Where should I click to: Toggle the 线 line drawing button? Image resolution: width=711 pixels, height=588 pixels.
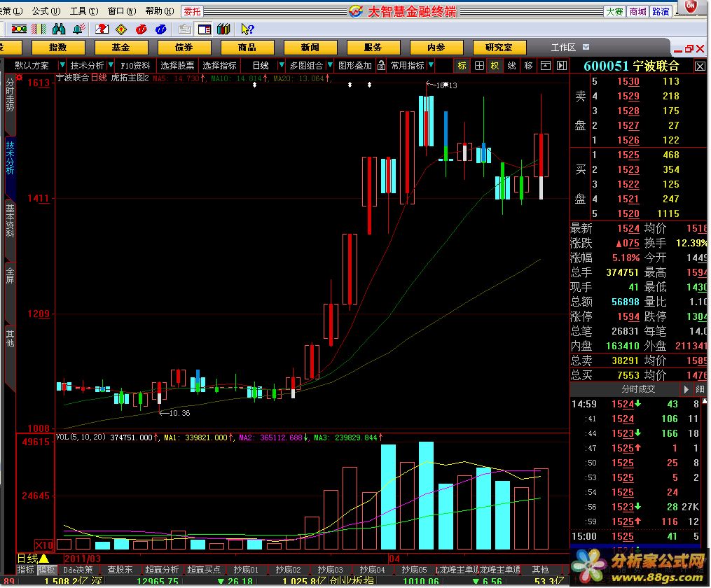pyautogui.click(x=511, y=66)
